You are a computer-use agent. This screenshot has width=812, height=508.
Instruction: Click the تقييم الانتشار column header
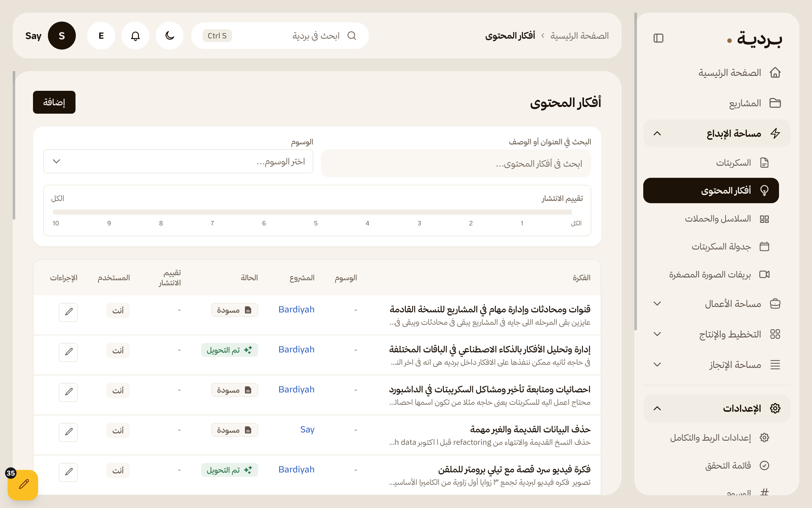(170, 277)
